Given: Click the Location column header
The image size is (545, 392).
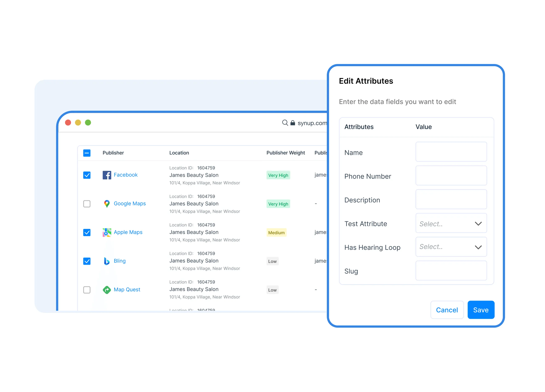Looking at the screenshot, I should 179,153.
